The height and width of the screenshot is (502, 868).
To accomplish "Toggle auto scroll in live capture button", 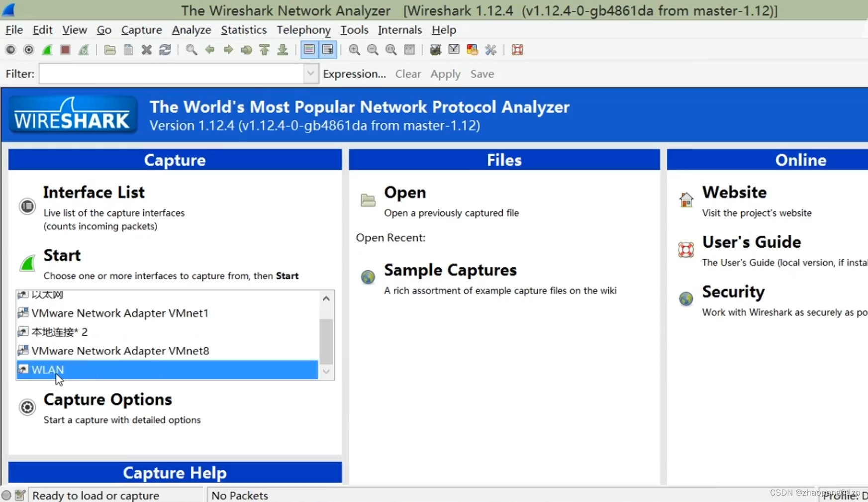I will coord(328,50).
